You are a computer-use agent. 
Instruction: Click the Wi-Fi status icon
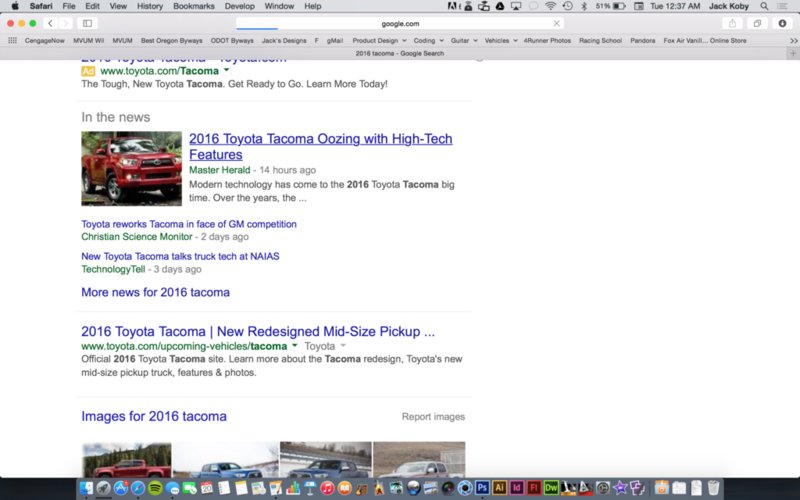tap(550, 6)
